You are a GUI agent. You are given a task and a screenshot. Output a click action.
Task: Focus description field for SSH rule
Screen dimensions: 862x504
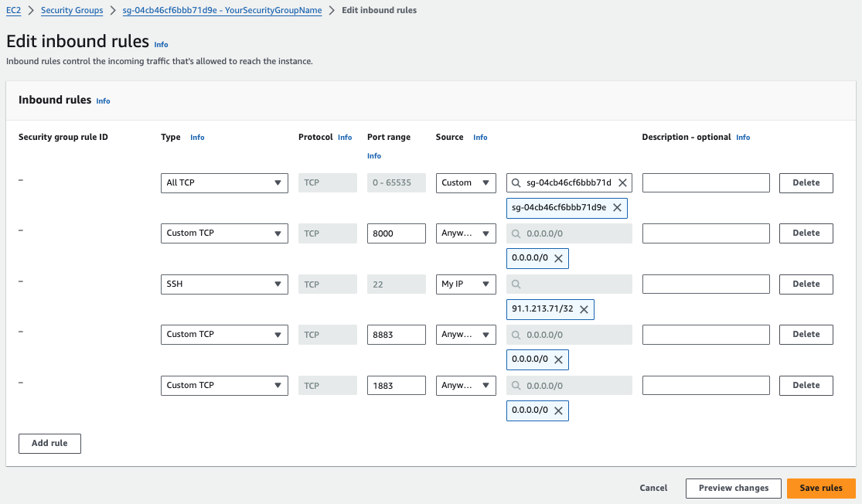tap(706, 284)
